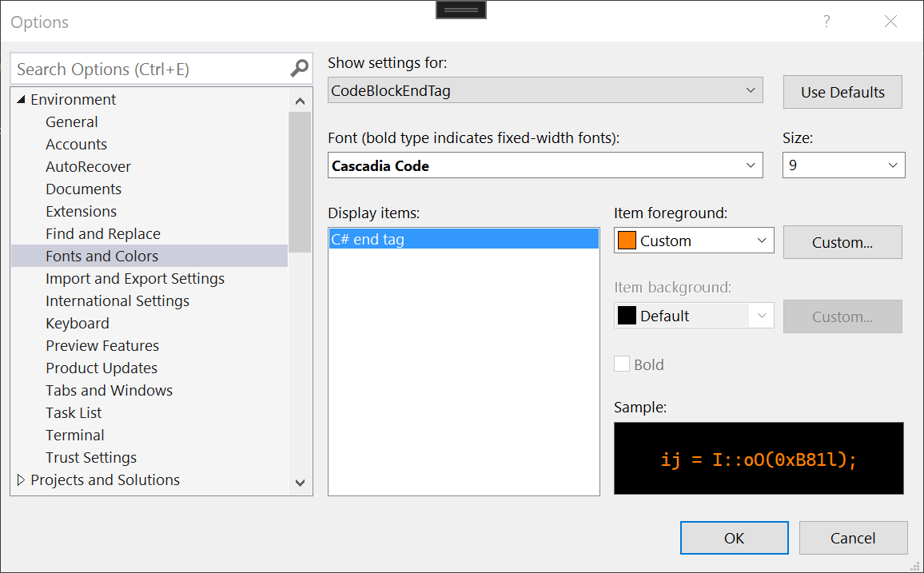Collapse the Environment tree node
The width and height of the screenshot is (924, 573).
pos(21,100)
